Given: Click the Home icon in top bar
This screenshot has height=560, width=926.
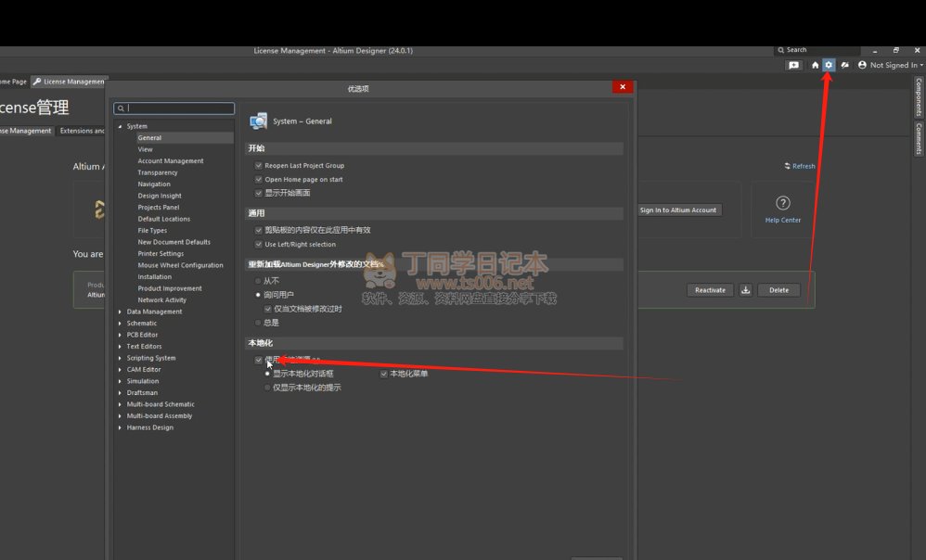Looking at the screenshot, I should point(815,65).
